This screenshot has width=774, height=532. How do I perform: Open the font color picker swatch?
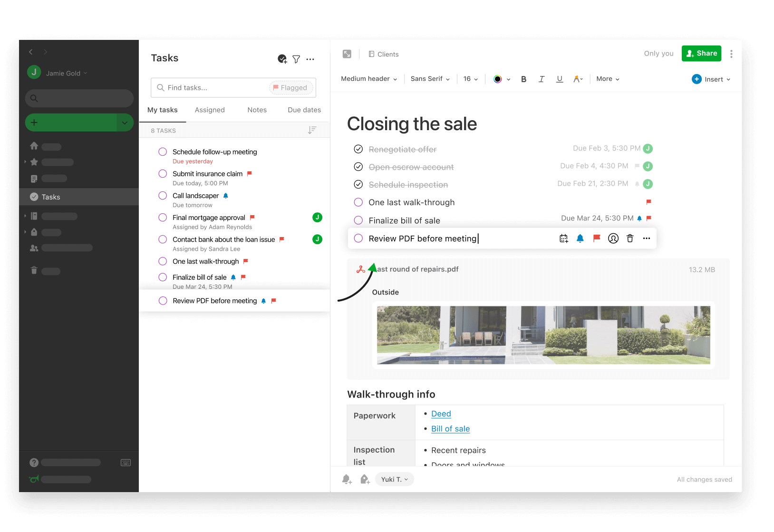[498, 79]
